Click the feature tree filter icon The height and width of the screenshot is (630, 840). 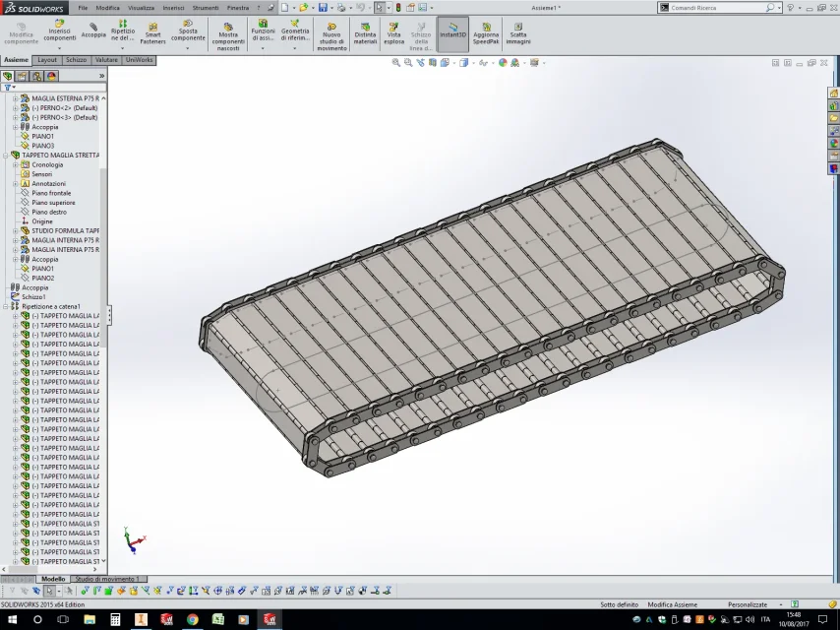pyautogui.click(x=8, y=88)
